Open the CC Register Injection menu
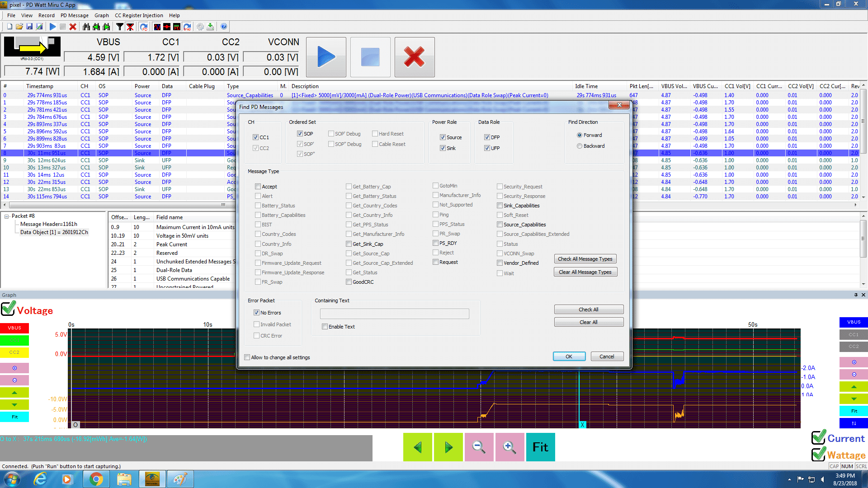The height and width of the screenshot is (488, 868). (x=139, y=15)
